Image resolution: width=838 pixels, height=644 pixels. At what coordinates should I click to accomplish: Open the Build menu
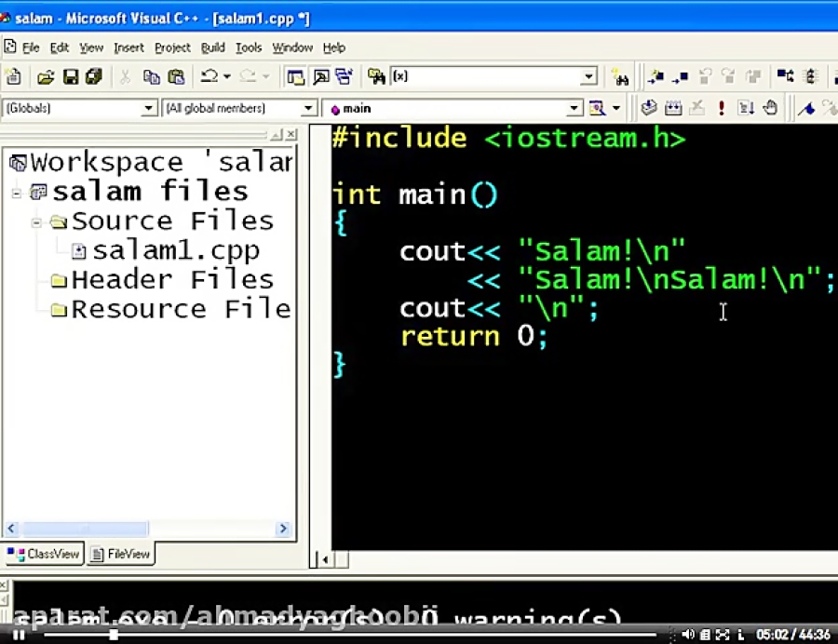click(x=212, y=47)
